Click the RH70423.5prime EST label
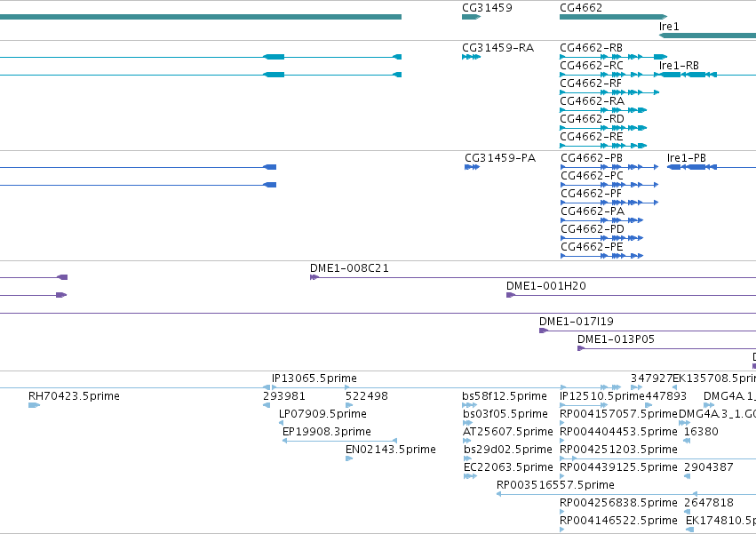The height and width of the screenshot is (534, 756). pyautogui.click(x=74, y=396)
